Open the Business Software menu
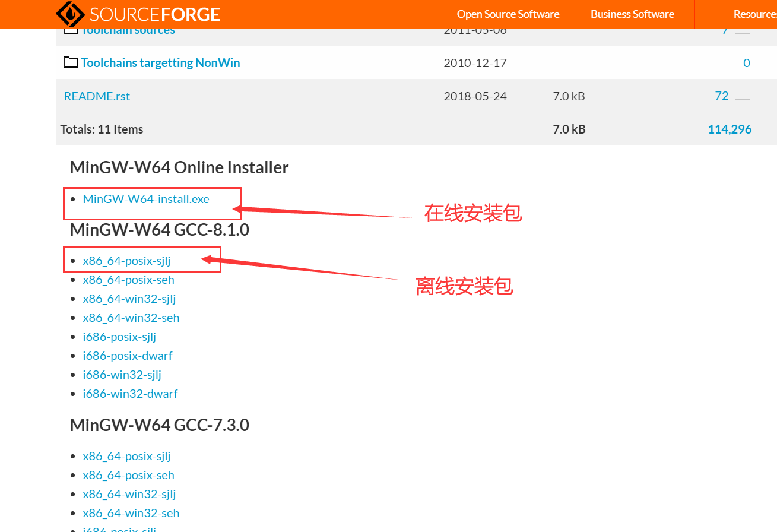The height and width of the screenshot is (532, 777). tap(632, 14)
